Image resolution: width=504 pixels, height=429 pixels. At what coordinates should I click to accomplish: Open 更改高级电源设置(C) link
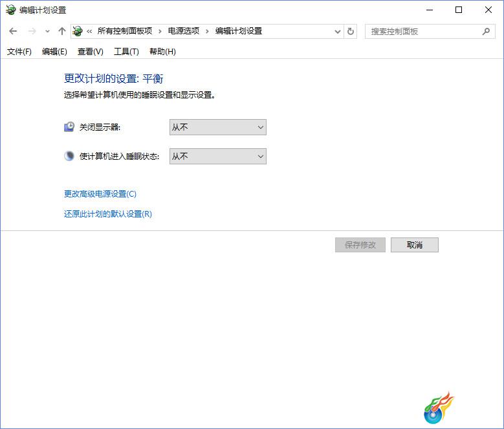point(100,194)
